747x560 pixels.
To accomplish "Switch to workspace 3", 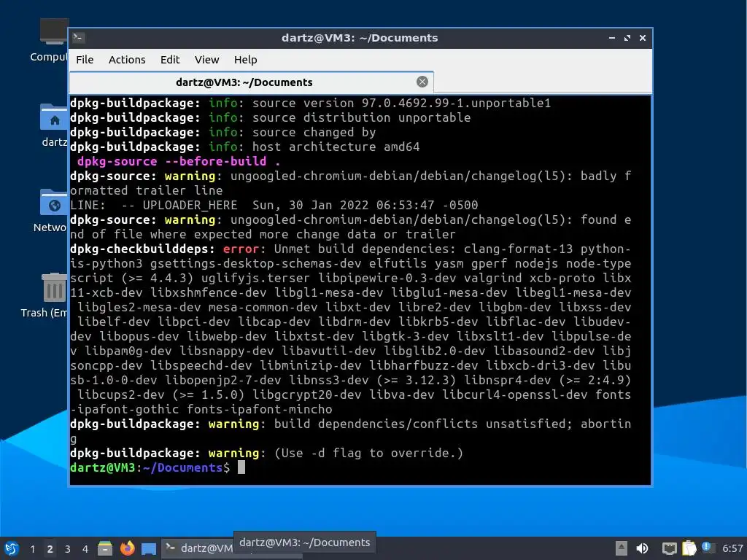I will (x=68, y=549).
